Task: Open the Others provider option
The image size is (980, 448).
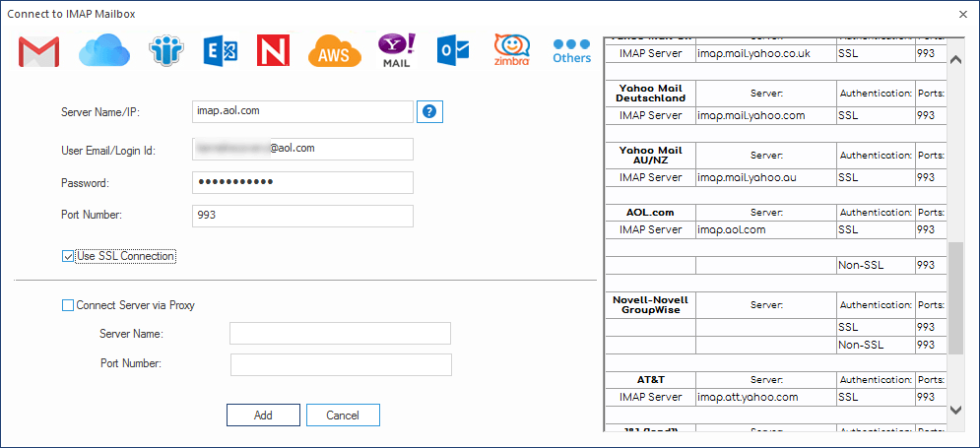Action: 571,51
